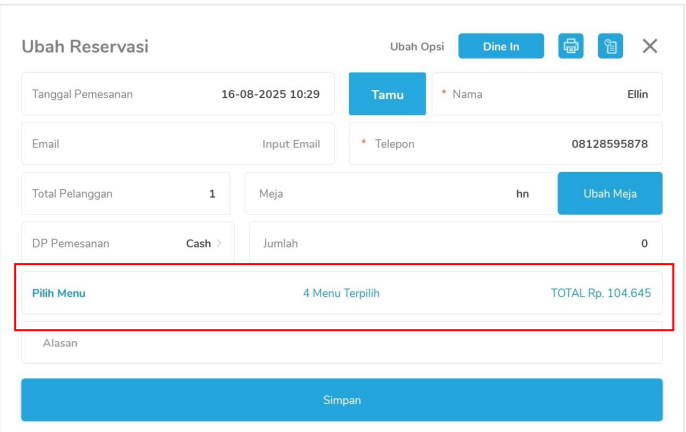Expand the DP Pemesanan Cash chevron
The height and width of the screenshot is (432, 686).
coord(219,243)
